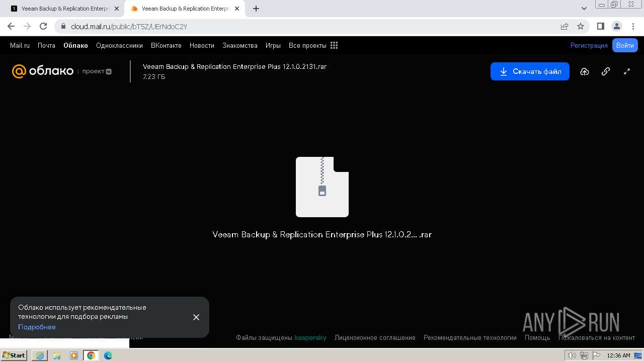The width and height of the screenshot is (644, 362).
Task: Open Помощь footer link
Action: pyautogui.click(x=537, y=338)
